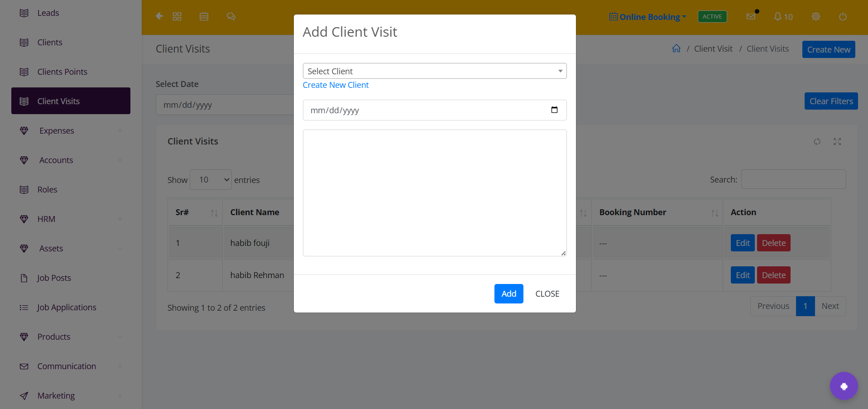The height and width of the screenshot is (409, 868).
Task: Click the power logout icon
Action: coord(843,17)
